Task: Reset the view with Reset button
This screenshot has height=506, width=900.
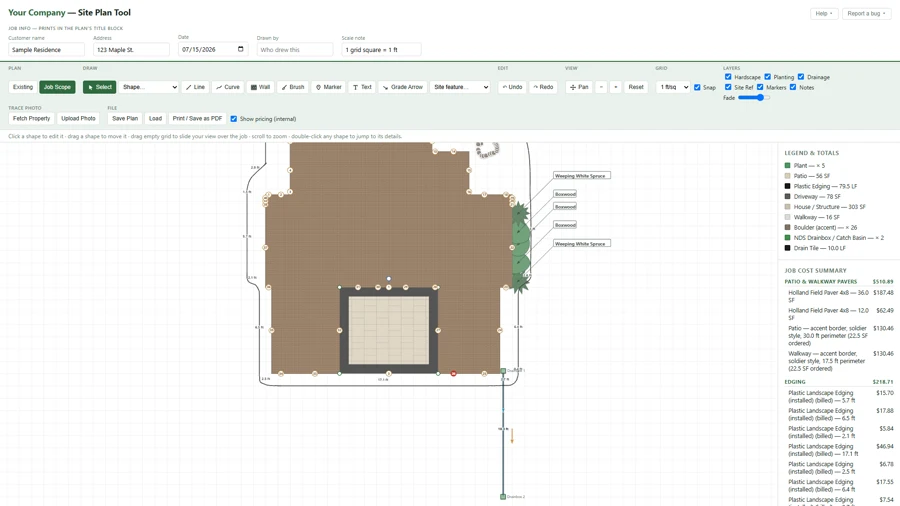Action: coord(636,87)
